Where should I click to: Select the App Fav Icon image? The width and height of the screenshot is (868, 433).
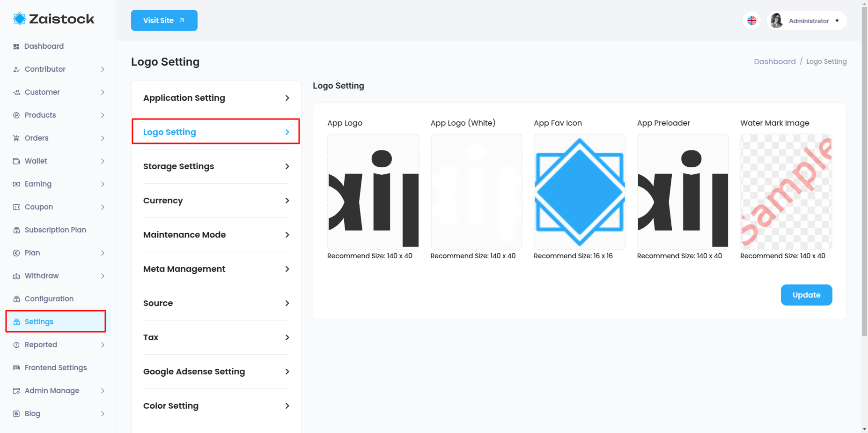[580, 192]
